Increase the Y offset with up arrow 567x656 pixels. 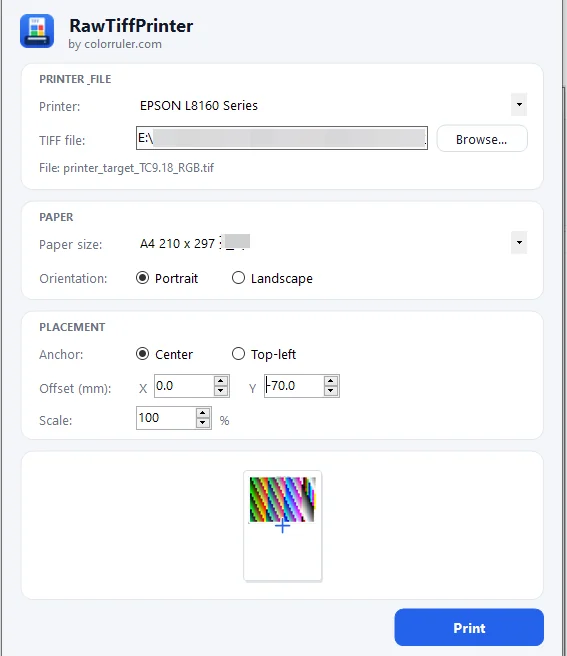coord(331,381)
